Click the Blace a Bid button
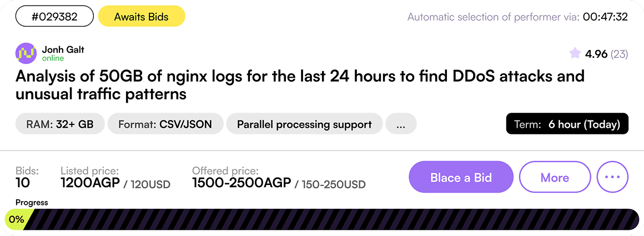 click(461, 177)
